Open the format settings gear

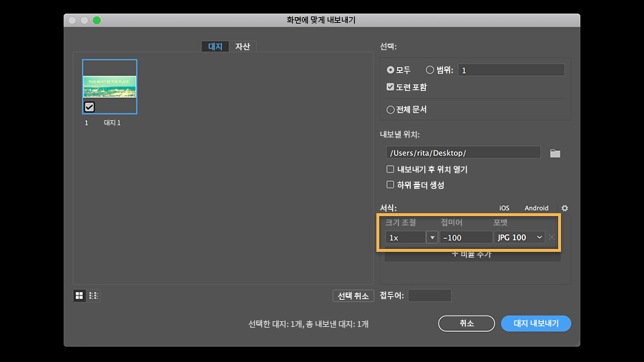(565, 208)
